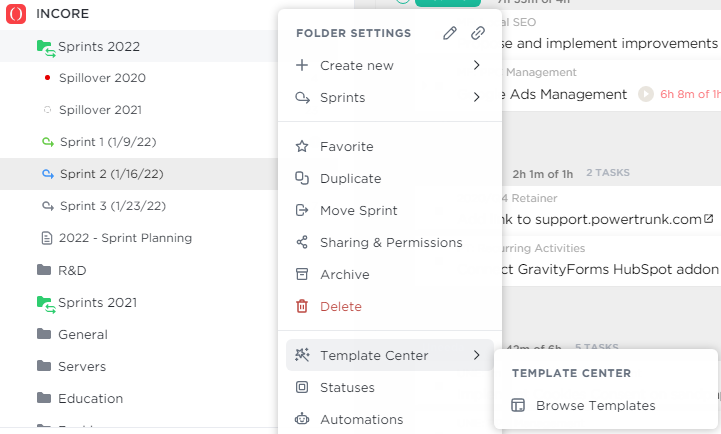Click the Template Center magic wand icon

tap(302, 355)
